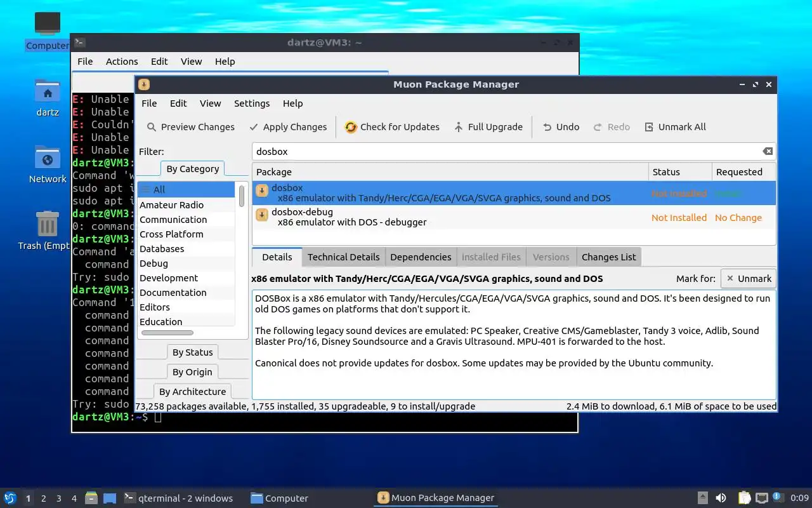Viewport: 812px width, 508px height.
Task: Click removable media tray icon
Action: tap(702, 498)
